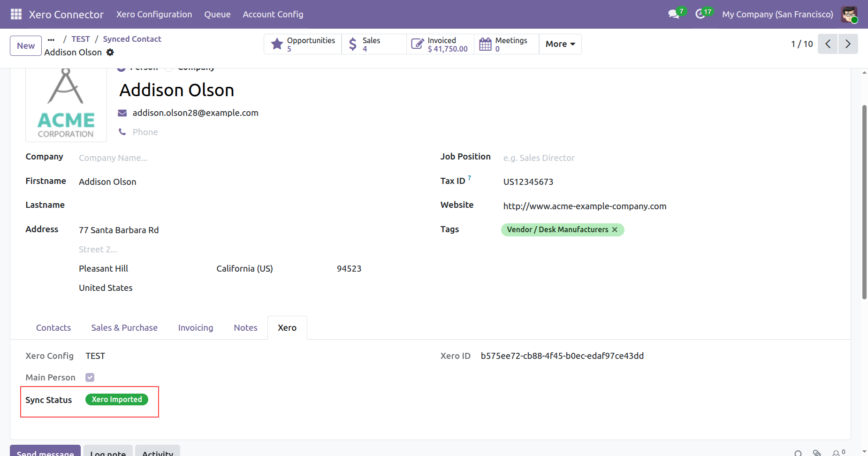Viewport: 868px width, 456px height.
Task: Click the Firstname field Addison Olson
Action: coord(107,182)
